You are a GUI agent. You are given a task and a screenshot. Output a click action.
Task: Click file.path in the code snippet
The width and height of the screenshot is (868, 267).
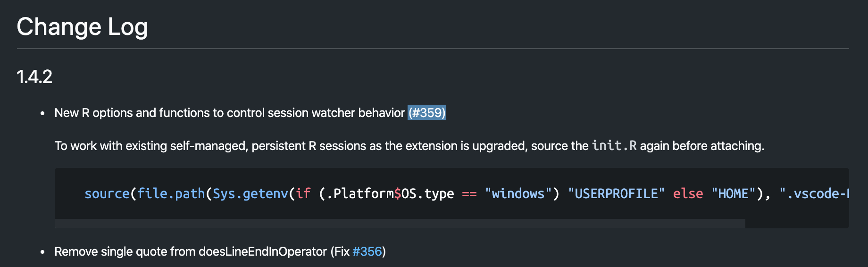(x=171, y=194)
